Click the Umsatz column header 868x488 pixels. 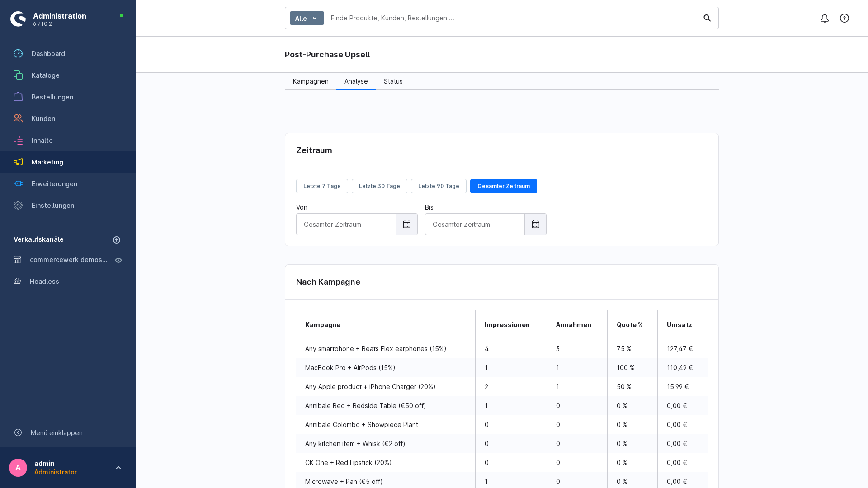[x=683, y=325]
